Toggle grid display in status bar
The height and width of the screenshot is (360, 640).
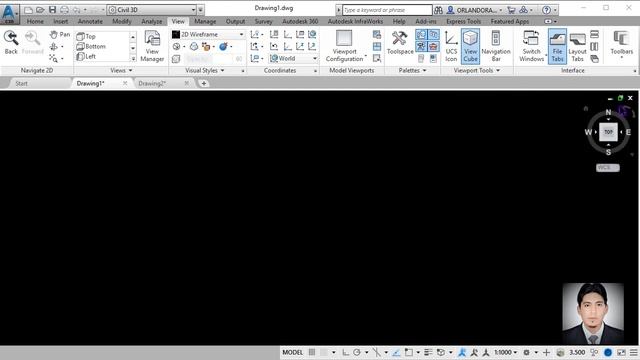(x=312, y=352)
